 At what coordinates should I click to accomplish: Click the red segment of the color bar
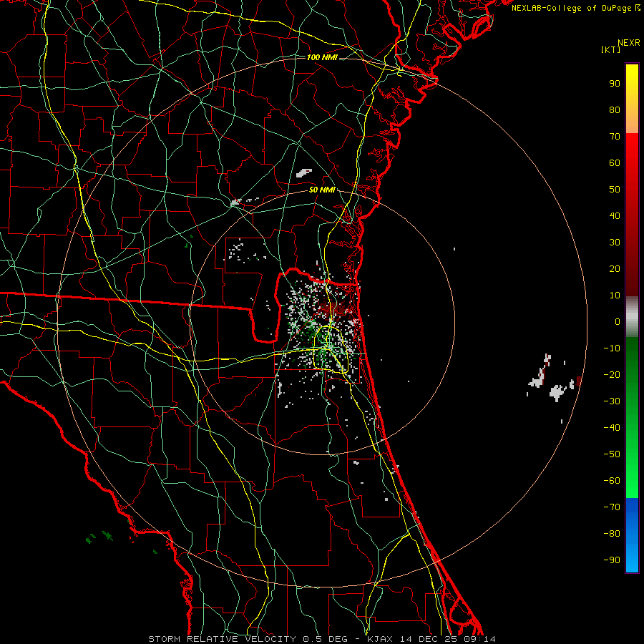632,213
